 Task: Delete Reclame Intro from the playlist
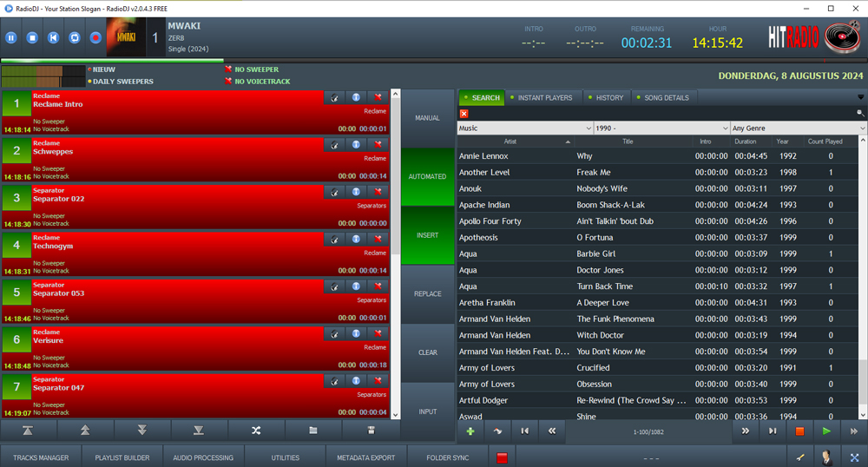378,97
